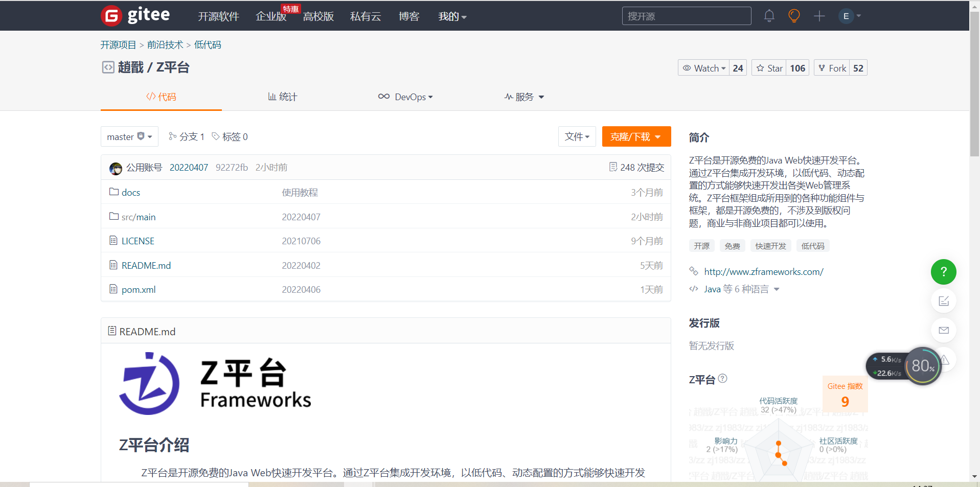Click the floating feedback edit icon

click(x=943, y=301)
